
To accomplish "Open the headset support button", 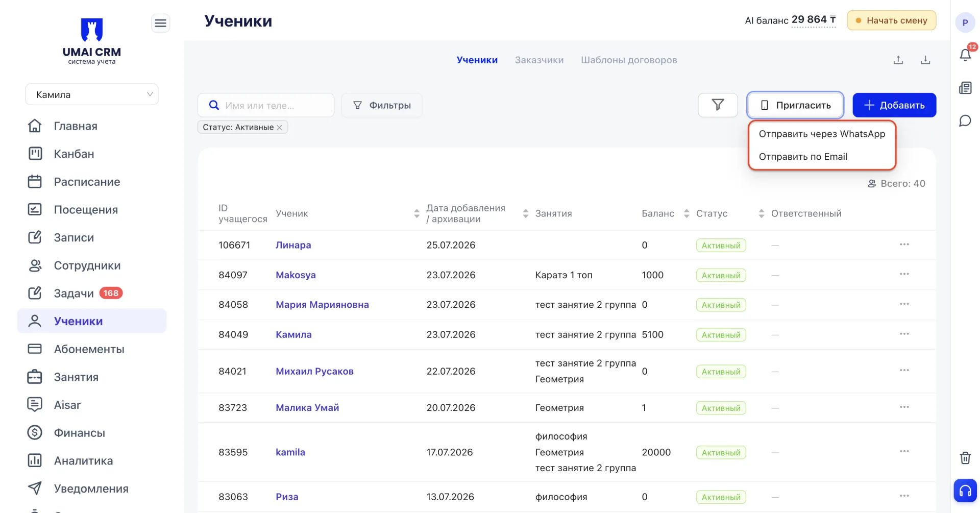I will [965, 491].
